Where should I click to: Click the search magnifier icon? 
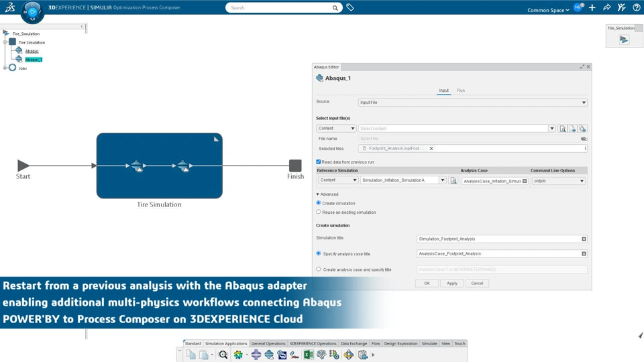[335, 8]
